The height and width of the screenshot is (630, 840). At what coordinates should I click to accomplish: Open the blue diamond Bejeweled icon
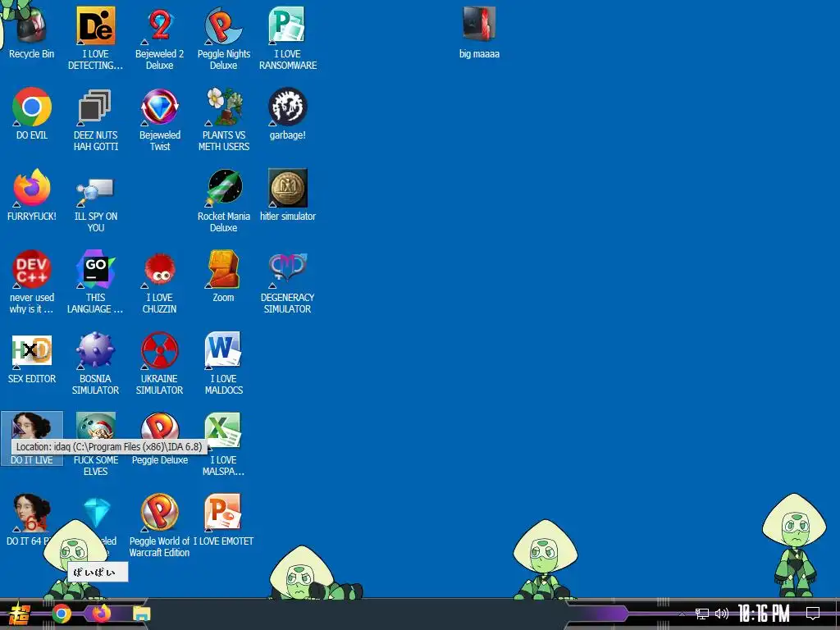coord(98,513)
